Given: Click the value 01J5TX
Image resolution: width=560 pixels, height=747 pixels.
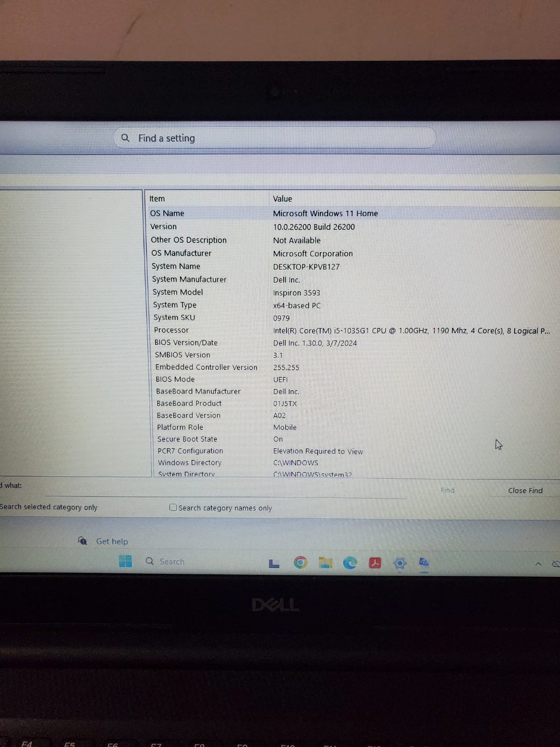Looking at the screenshot, I should [x=285, y=403].
